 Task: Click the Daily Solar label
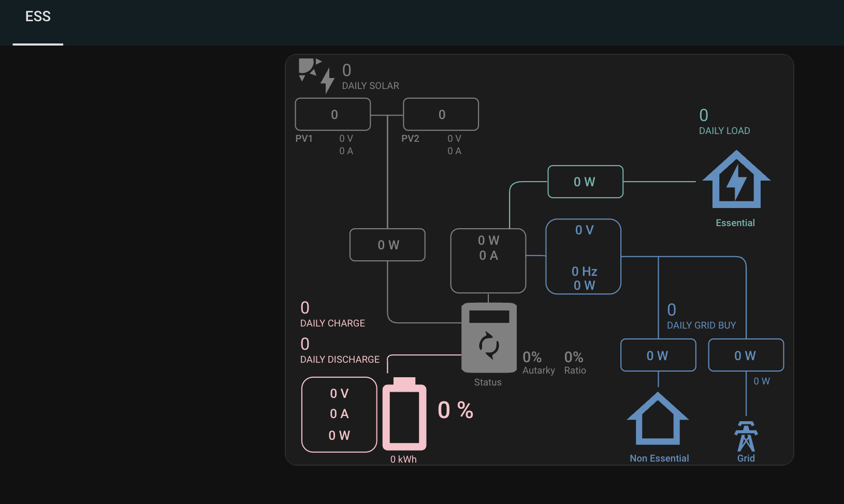(370, 86)
